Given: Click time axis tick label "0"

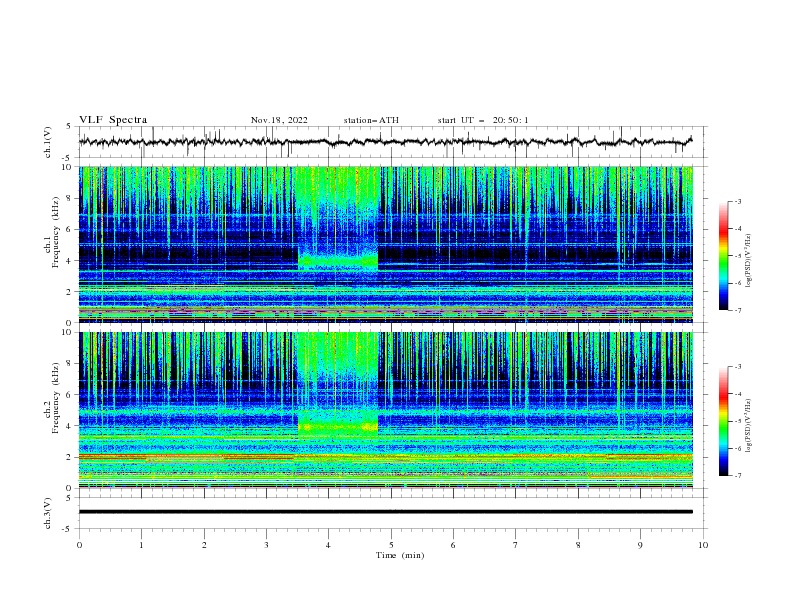Looking at the screenshot, I should [79, 545].
